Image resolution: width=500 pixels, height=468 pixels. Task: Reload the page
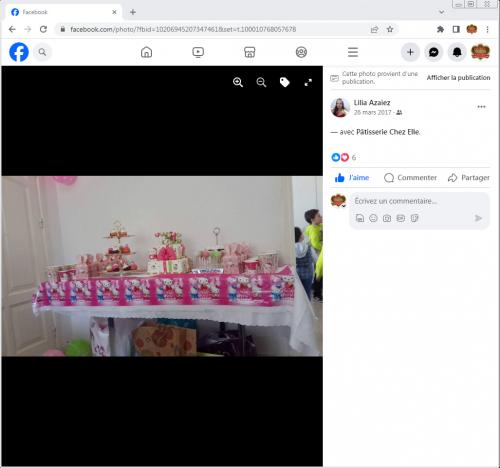pyautogui.click(x=43, y=29)
